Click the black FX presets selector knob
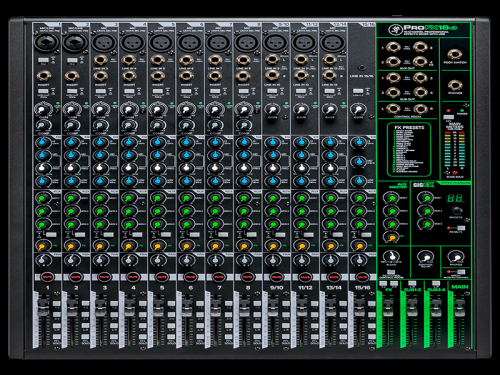 pyautogui.click(x=457, y=211)
